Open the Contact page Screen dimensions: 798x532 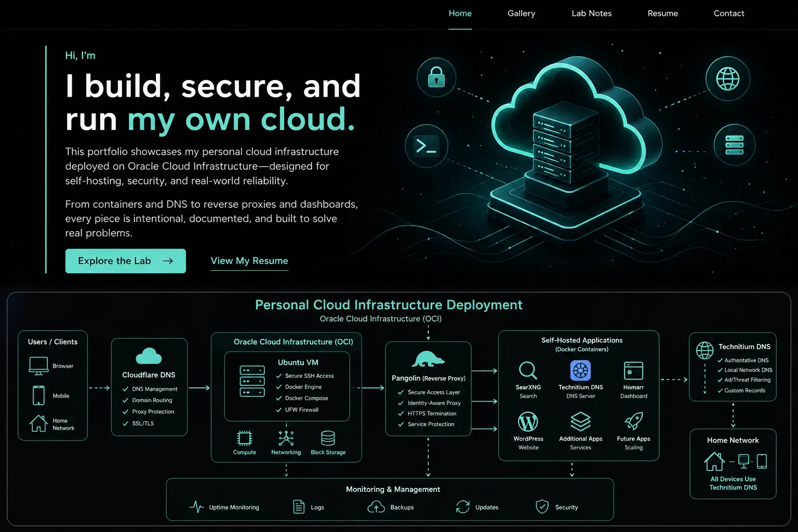tap(729, 14)
